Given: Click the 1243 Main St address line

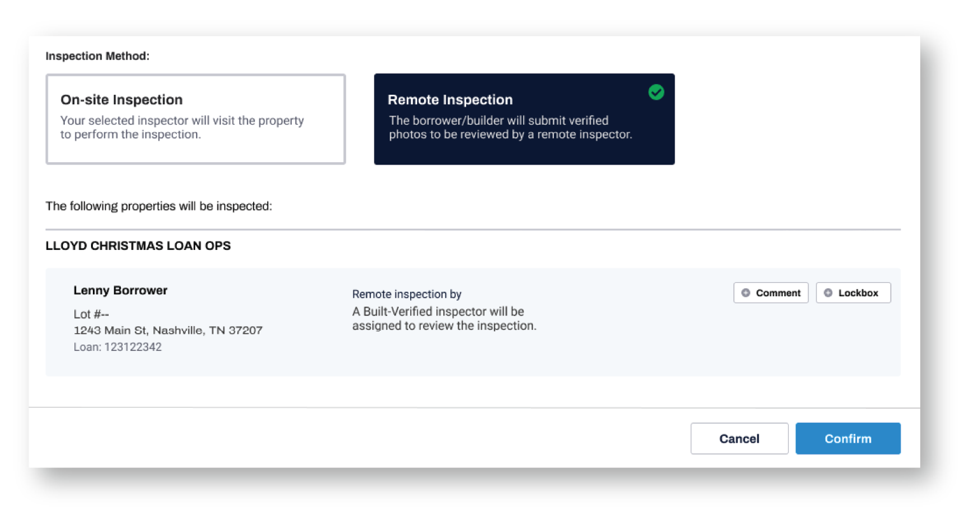Looking at the screenshot, I should [168, 331].
